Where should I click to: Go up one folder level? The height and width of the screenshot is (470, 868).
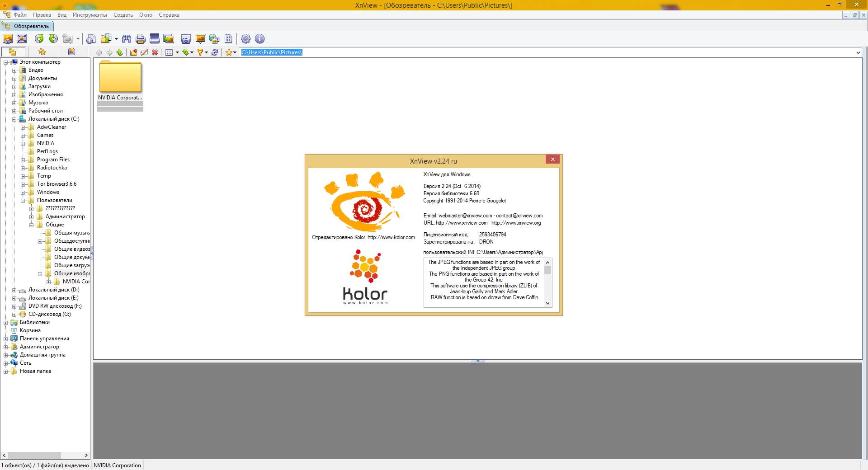[x=120, y=52]
